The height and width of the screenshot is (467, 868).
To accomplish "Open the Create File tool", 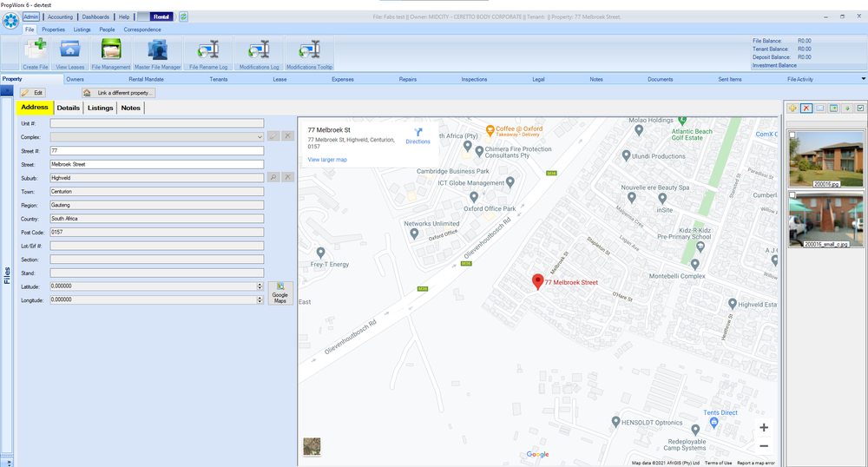I will click(x=35, y=54).
